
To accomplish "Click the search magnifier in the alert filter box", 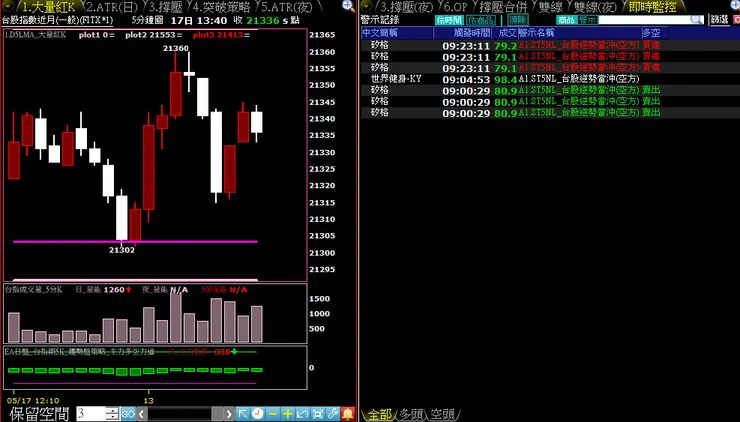I will point(696,20).
